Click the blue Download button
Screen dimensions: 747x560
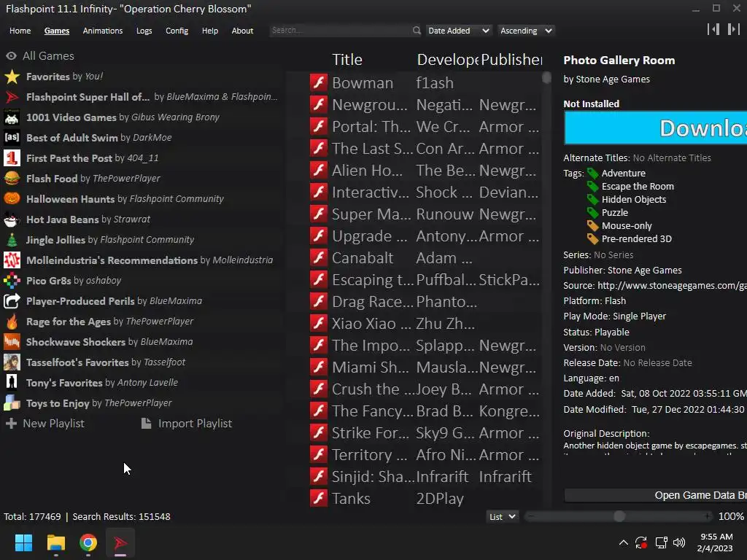656,128
